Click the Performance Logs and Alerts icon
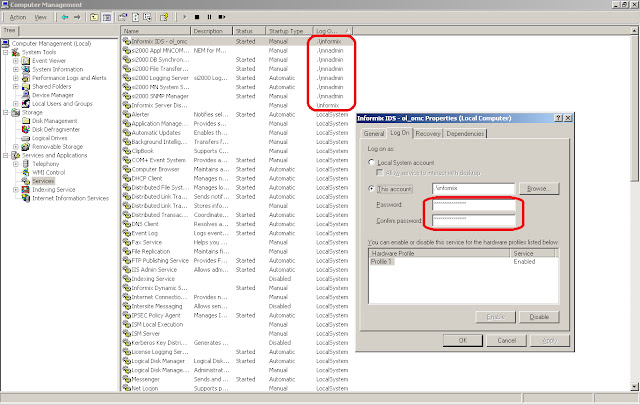 [26, 78]
